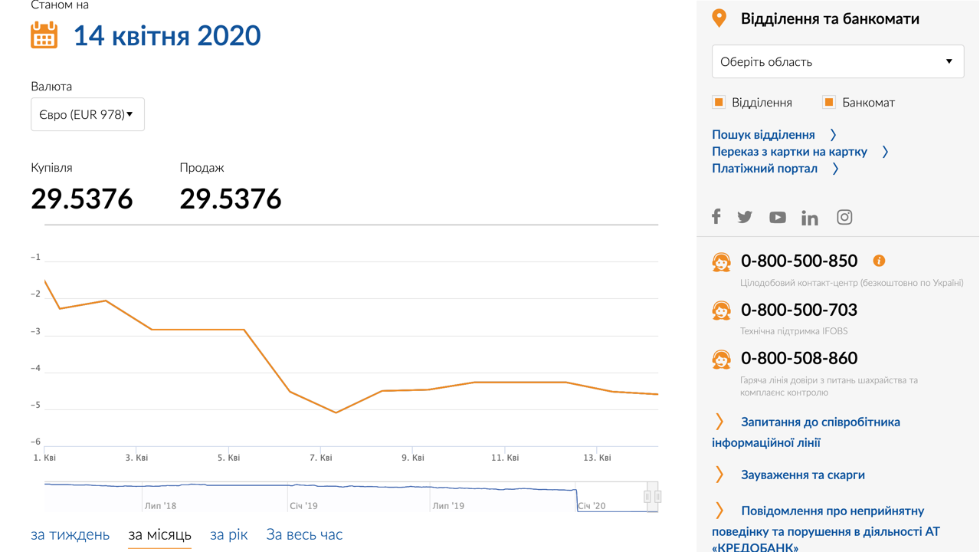Show chart За весь час
This screenshot has width=980, height=552.
pos(304,534)
